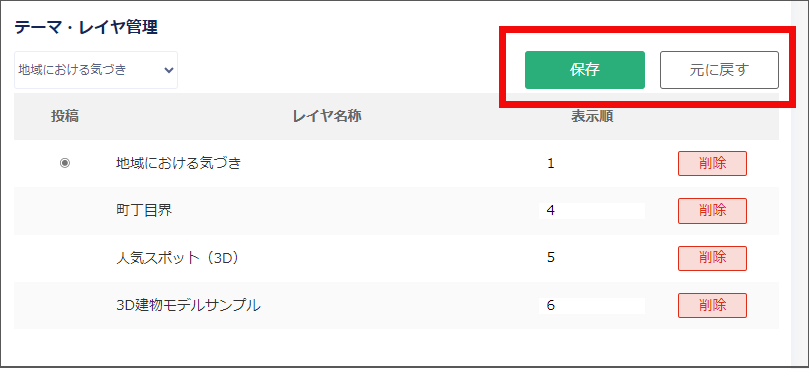Click the display order field showing 4
Screen dimensions: 809x369
point(592,211)
